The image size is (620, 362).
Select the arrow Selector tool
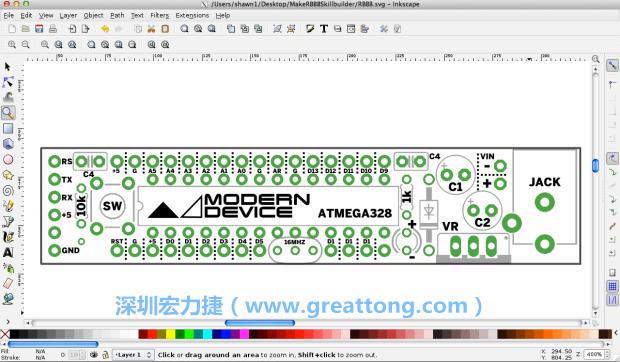click(x=8, y=67)
